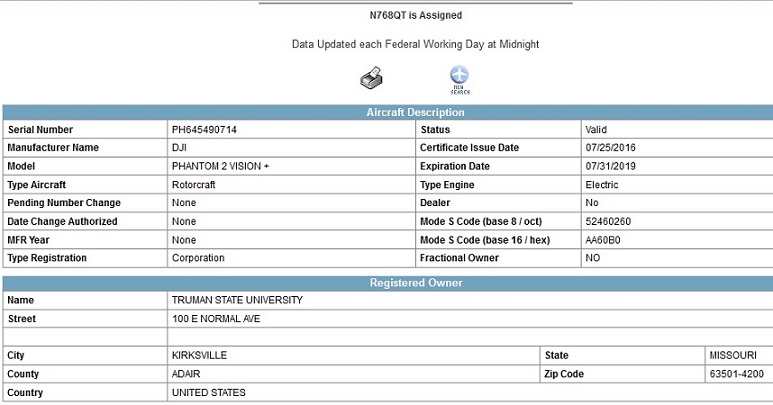
Task: Select city value KIRKSVILLE
Action: pyautogui.click(x=199, y=355)
